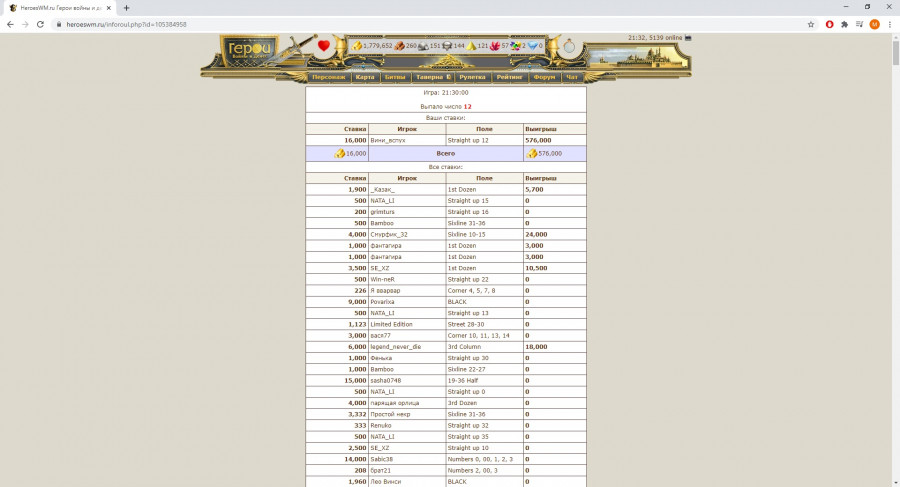The height and width of the screenshot is (487, 900).
Task: Go to the Форум section
Action: point(544,77)
